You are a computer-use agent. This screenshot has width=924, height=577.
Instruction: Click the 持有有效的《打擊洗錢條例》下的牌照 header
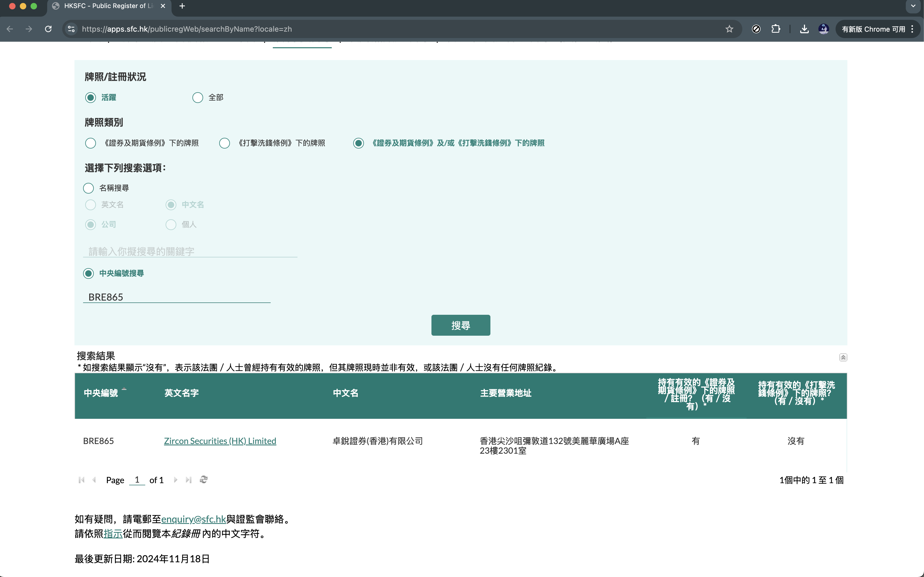click(x=796, y=393)
